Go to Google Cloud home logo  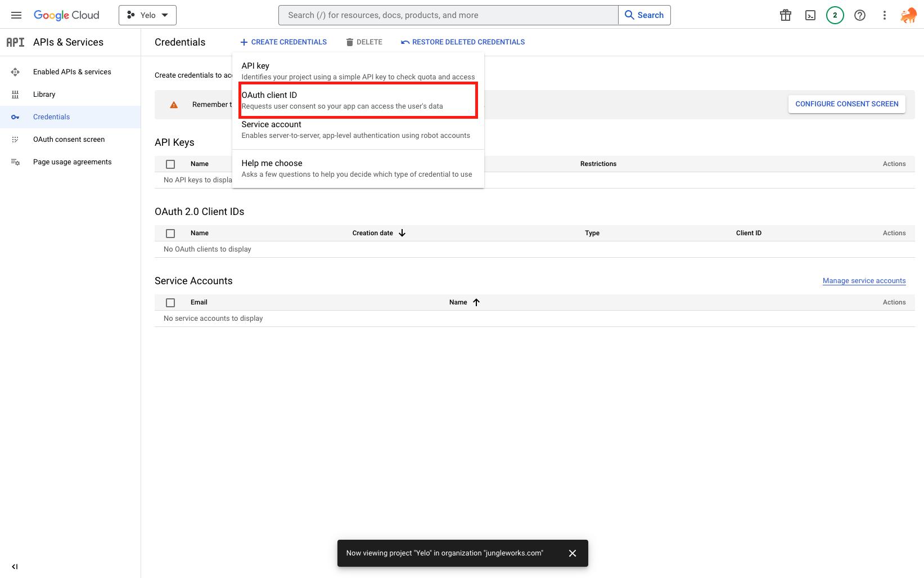point(66,15)
